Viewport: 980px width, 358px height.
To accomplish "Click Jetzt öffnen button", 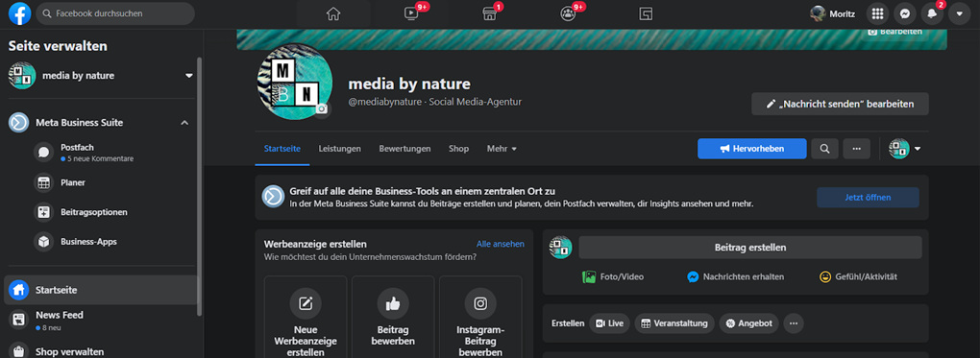I will coord(869,198).
